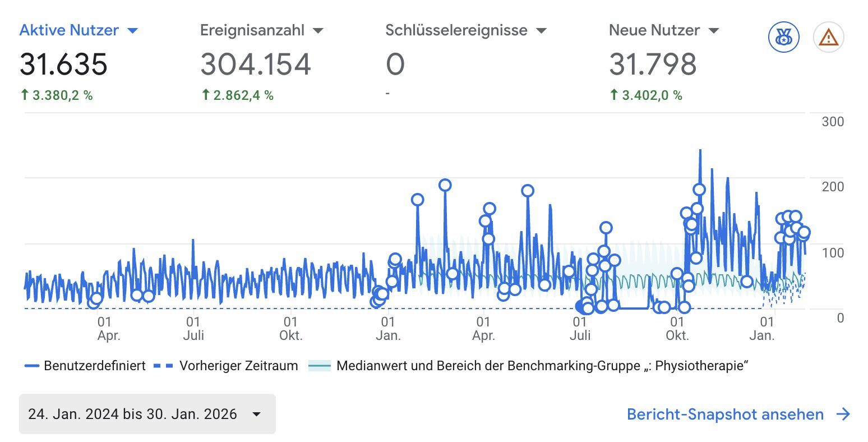Hide the Physiotherapie benchmarking median series
Screen dimensions: 868x442
[x=542, y=365]
